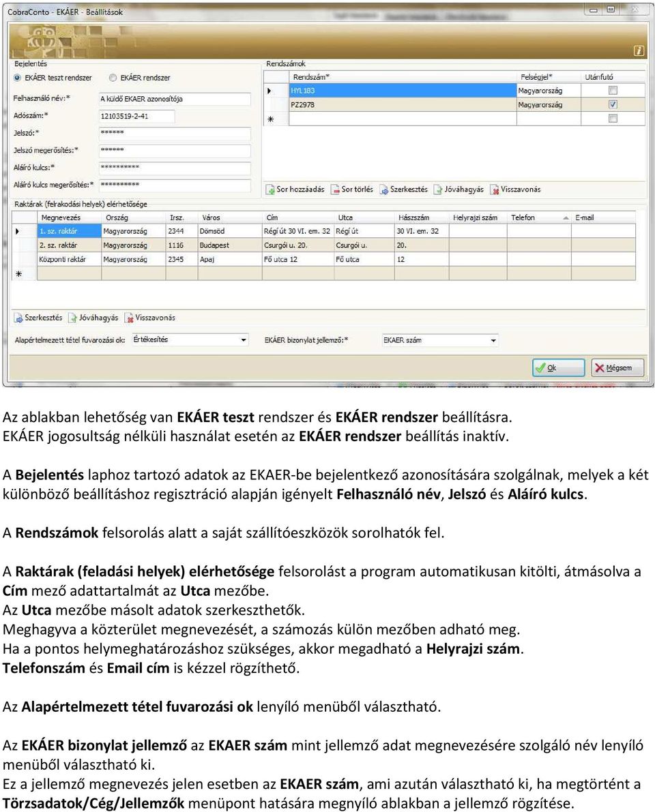Confirm settings with the Ok button
The image size is (655, 812).
[x=558, y=367]
